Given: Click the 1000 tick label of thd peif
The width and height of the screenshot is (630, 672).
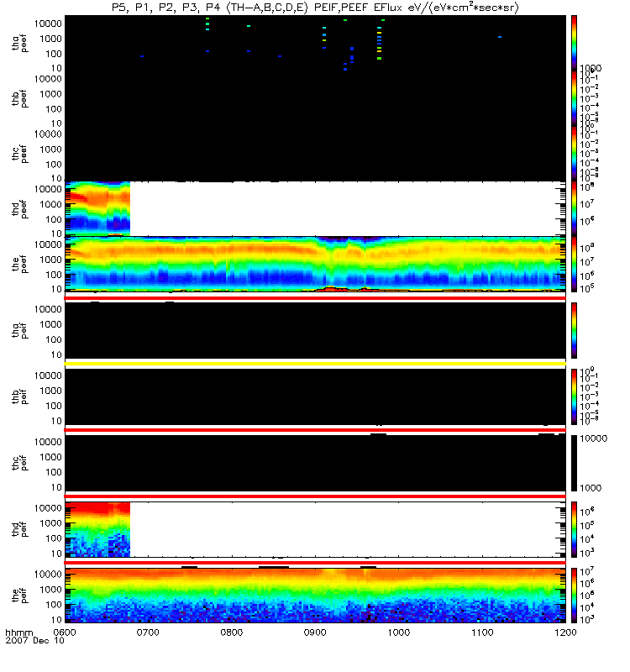Looking at the screenshot, I should point(51,523).
